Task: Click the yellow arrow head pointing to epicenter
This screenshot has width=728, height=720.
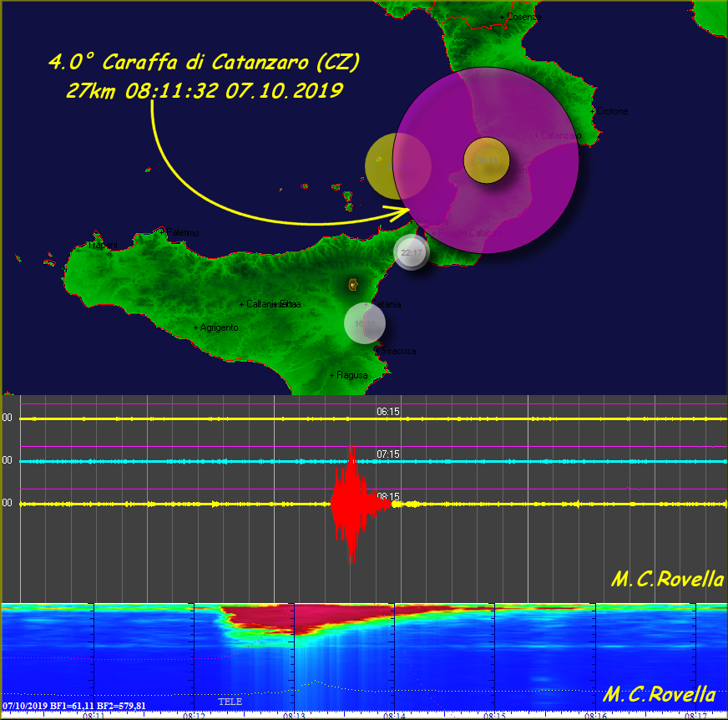Action: click(409, 214)
